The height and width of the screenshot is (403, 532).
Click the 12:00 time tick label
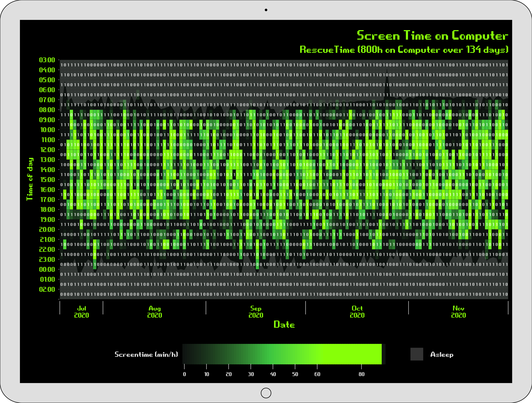pyautogui.click(x=48, y=150)
